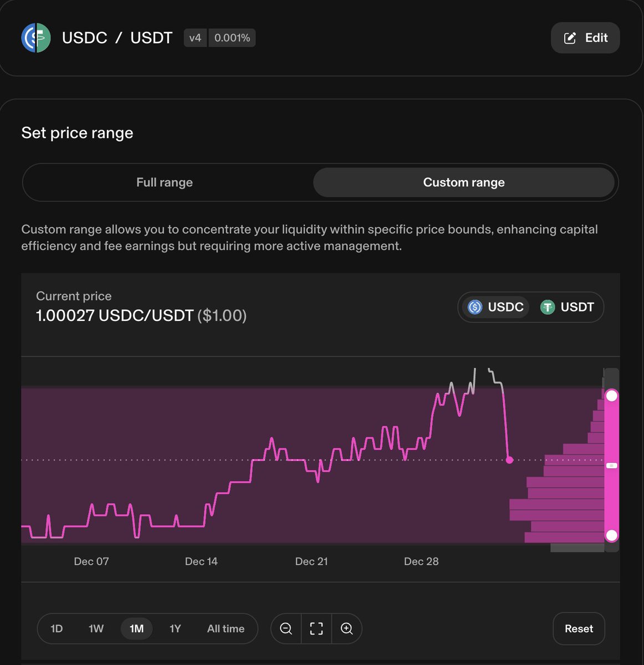Click the fit-to-view center chart icon
This screenshot has height=665, width=644.
(316, 628)
